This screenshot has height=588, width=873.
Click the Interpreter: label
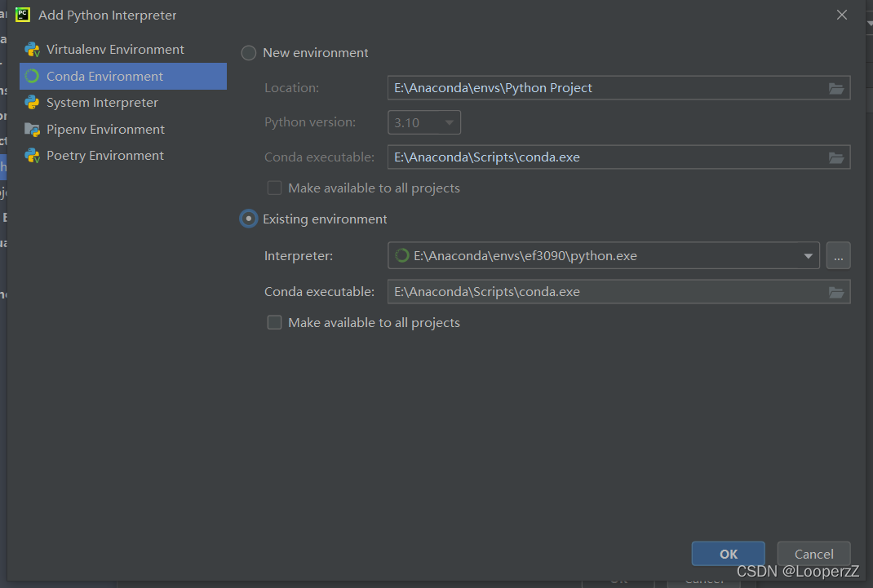pyautogui.click(x=299, y=256)
